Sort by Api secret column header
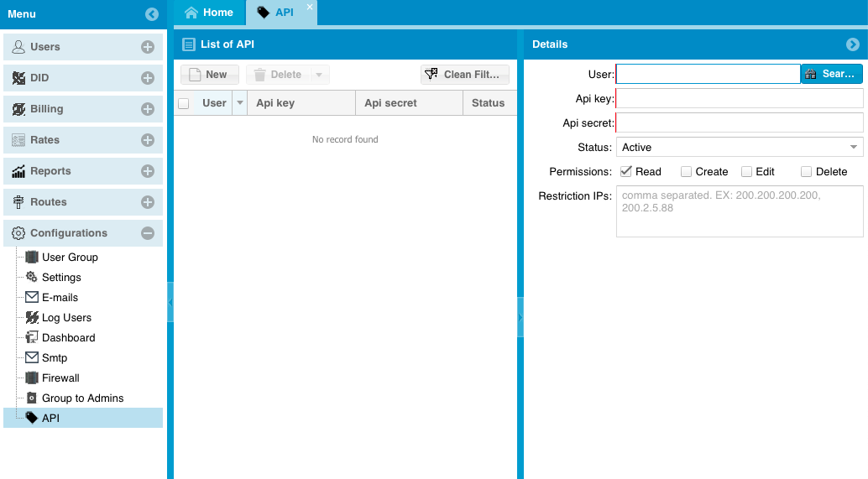This screenshot has height=479, width=868. coord(409,103)
